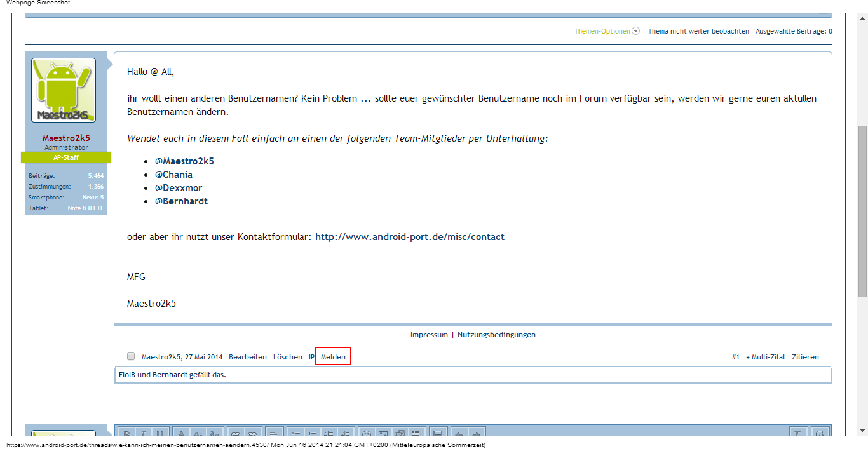This screenshot has width=868, height=449.
Task: Toggle underline formatting in the editor toolbar
Action: 160,434
